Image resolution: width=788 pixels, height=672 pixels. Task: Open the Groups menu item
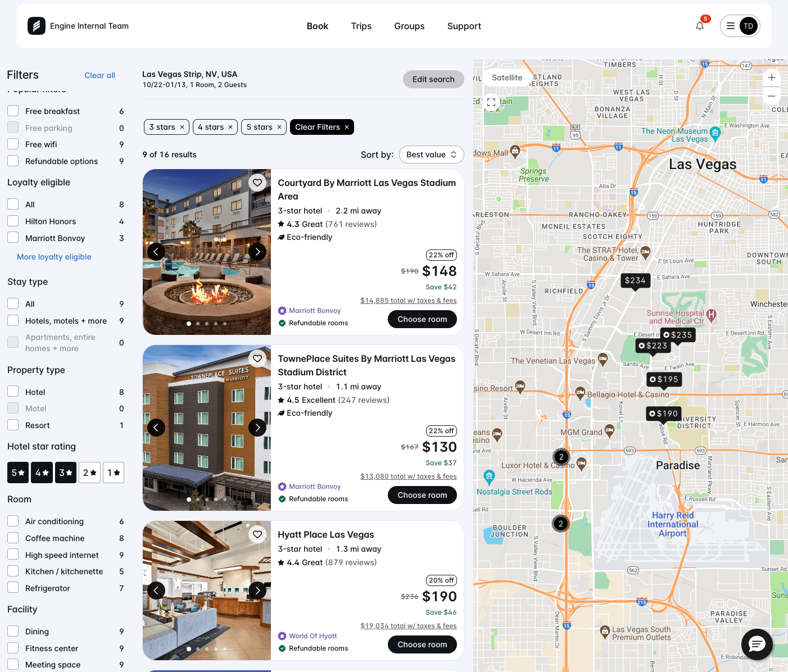click(409, 26)
